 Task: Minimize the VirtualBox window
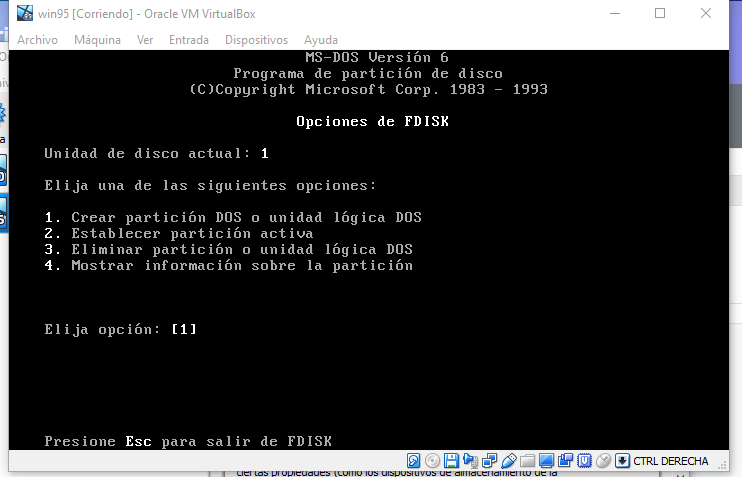tap(615, 13)
